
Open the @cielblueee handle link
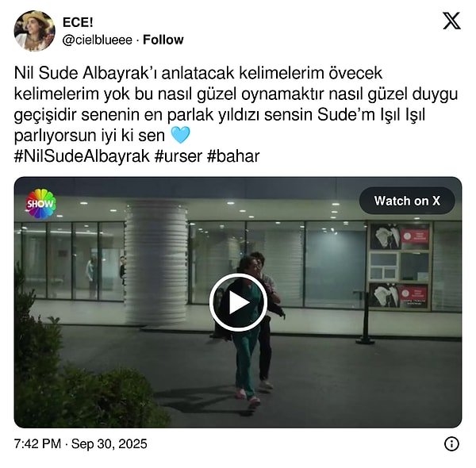click(x=98, y=40)
